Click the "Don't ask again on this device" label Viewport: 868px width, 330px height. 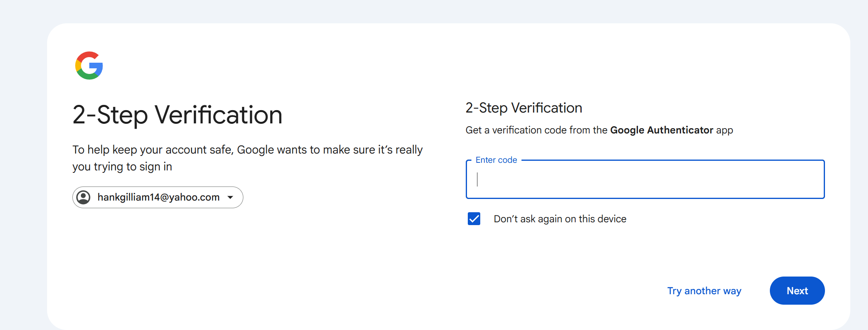(x=560, y=219)
